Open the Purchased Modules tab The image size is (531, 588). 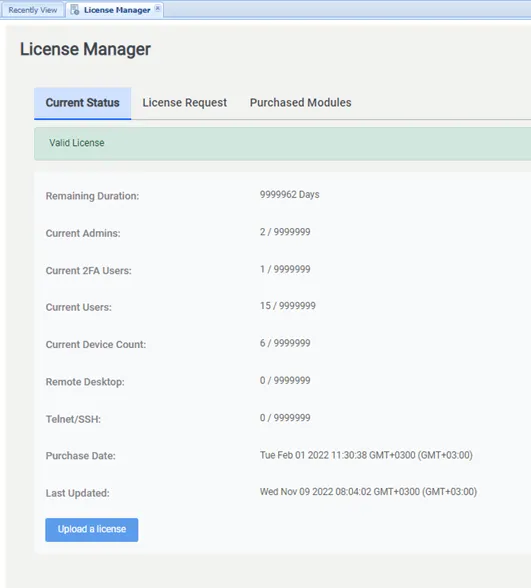(300, 103)
